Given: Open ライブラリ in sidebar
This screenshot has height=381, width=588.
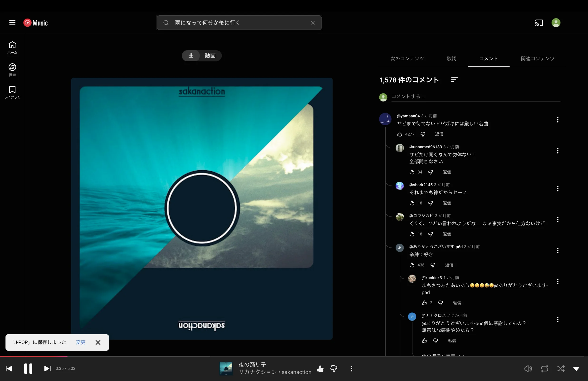Looking at the screenshot, I should coord(12,92).
